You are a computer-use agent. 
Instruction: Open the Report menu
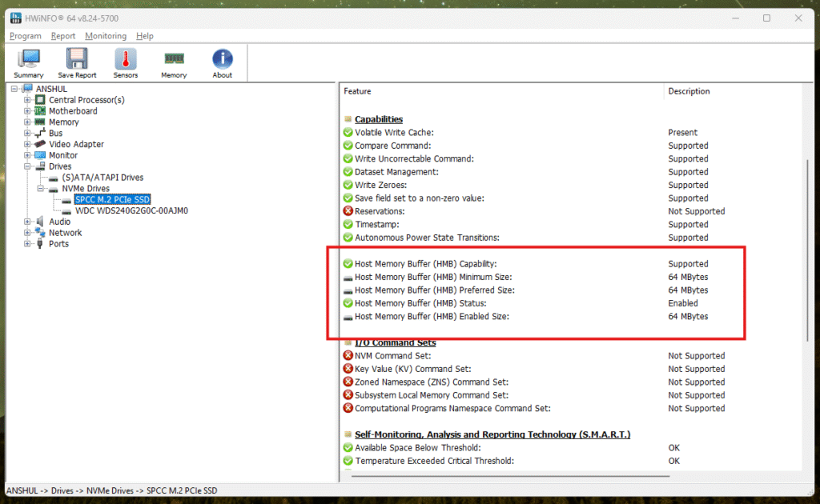(x=63, y=36)
